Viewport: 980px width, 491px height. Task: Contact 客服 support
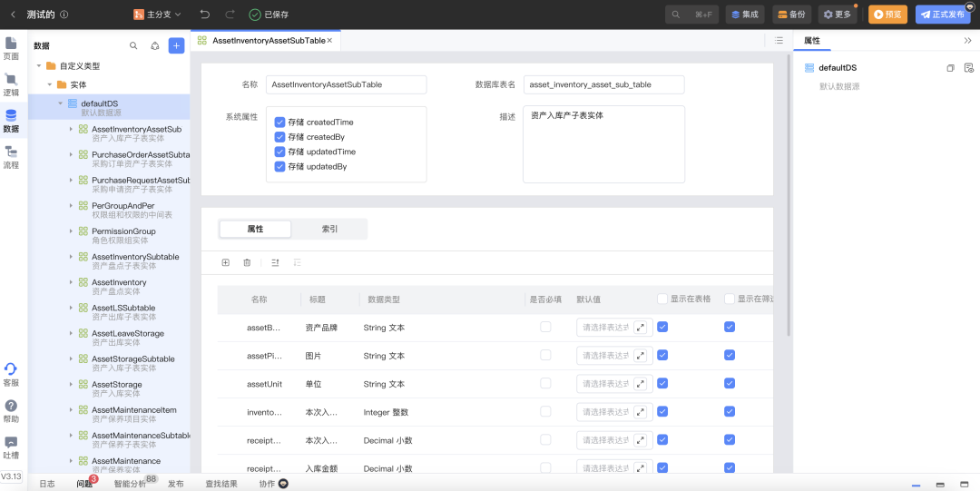point(11,375)
